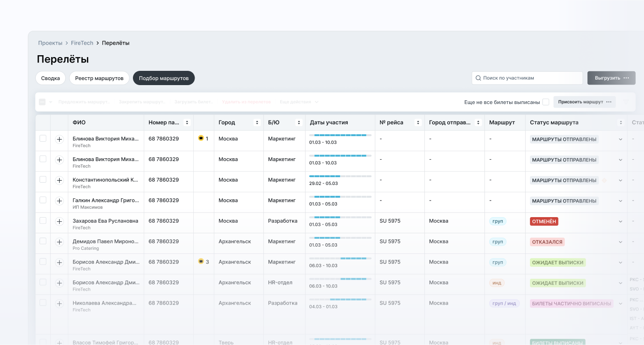Viewport: 644px width, 345px height.
Task: Toggle 'Еще не все билеты выписаны' checkbox
Action: coord(546,102)
